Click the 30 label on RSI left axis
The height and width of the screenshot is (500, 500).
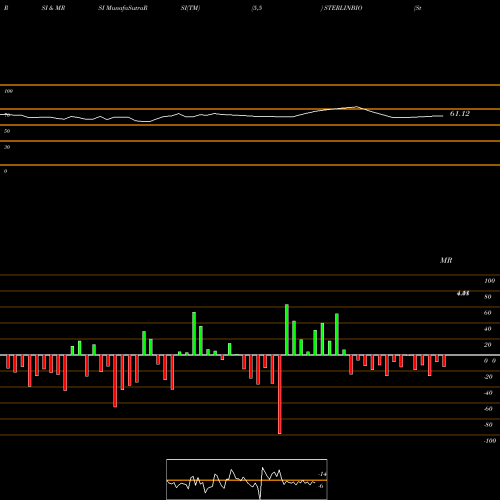click(x=7, y=147)
